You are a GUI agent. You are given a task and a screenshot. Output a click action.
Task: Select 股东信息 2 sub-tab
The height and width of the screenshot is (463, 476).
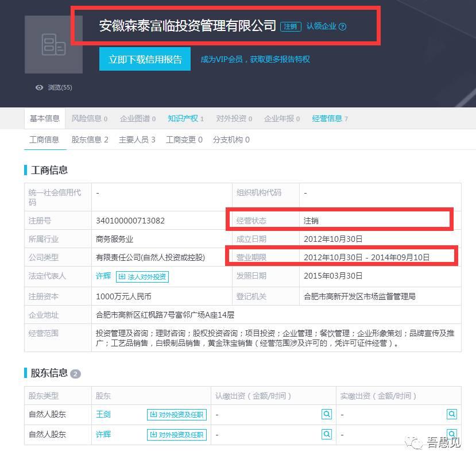point(90,140)
